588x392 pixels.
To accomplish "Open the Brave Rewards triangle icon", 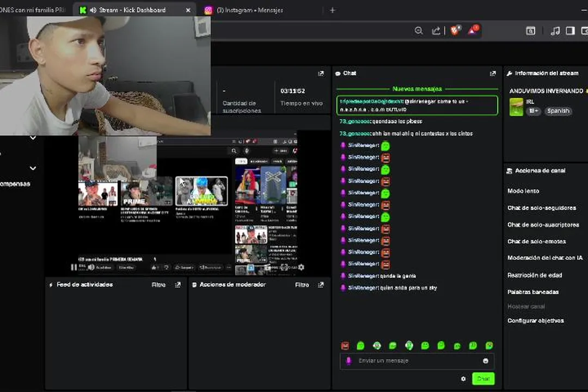I will click(473, 30).
